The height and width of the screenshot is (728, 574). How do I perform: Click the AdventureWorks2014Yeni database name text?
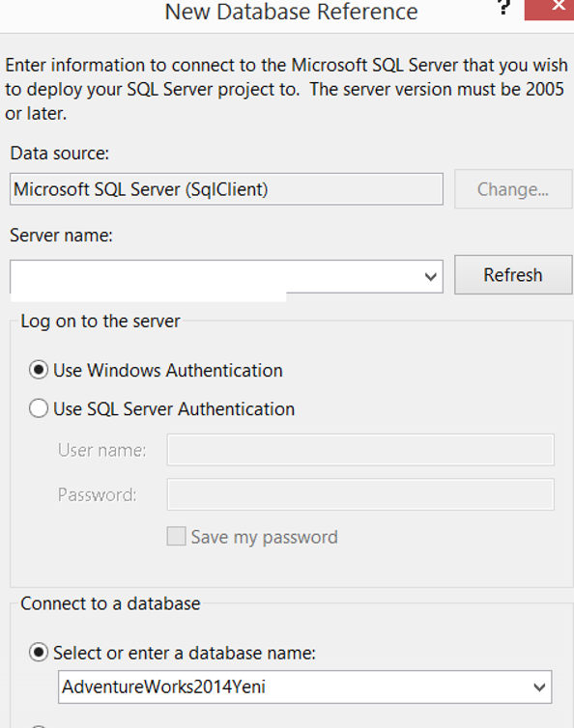pos(163,686)
